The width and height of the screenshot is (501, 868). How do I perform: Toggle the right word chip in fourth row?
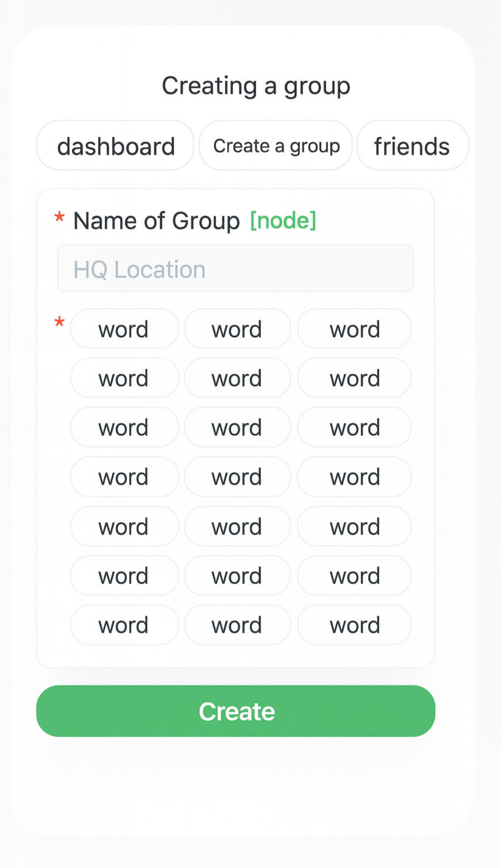[354, 477]
